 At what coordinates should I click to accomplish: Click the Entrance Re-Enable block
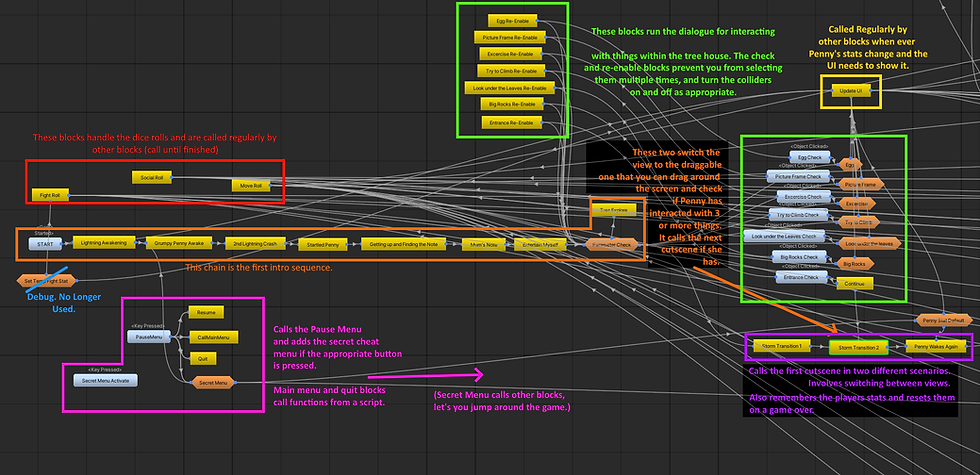(511, 122)
